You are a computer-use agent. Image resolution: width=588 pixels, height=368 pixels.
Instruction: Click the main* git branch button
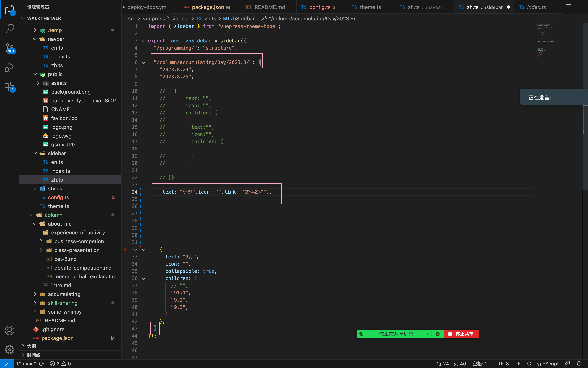pyautogui.click(x=26, y=364)
